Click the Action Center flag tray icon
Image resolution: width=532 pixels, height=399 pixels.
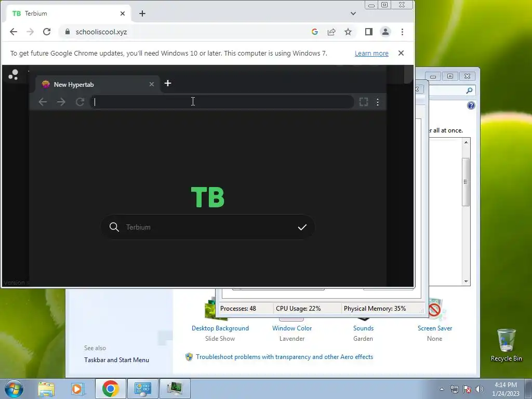pyautogui.click(x=467, y=389)
